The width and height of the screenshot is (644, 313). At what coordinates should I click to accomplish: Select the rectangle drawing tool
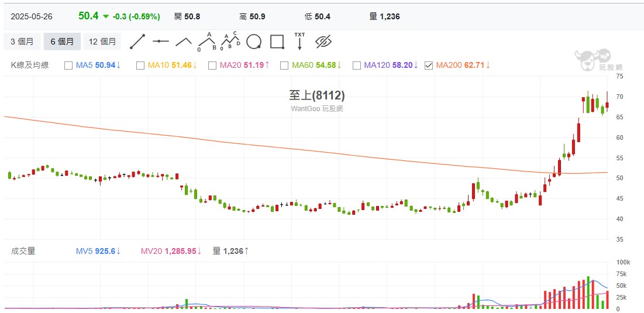point(277,42)
